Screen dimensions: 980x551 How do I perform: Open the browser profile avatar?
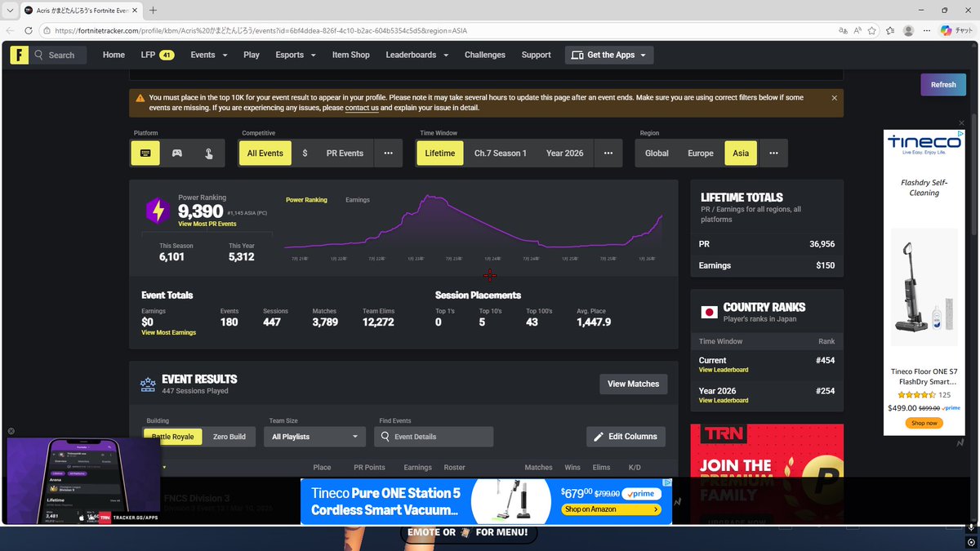tap(908, 30)
